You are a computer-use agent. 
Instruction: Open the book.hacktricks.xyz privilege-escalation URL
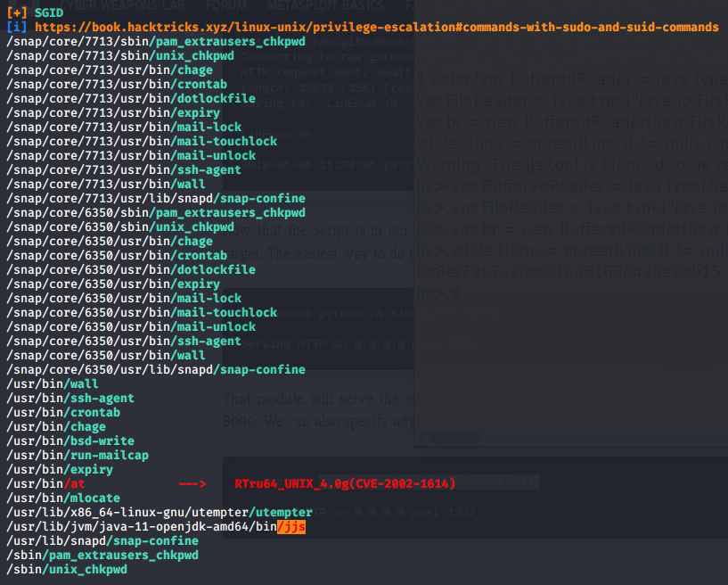tap(377, 28)
